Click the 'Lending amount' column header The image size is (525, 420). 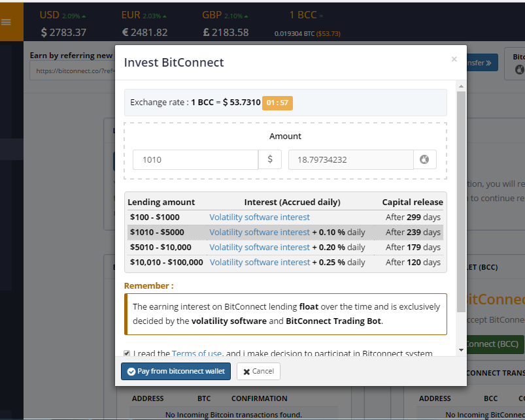click(x=161, y=202)
